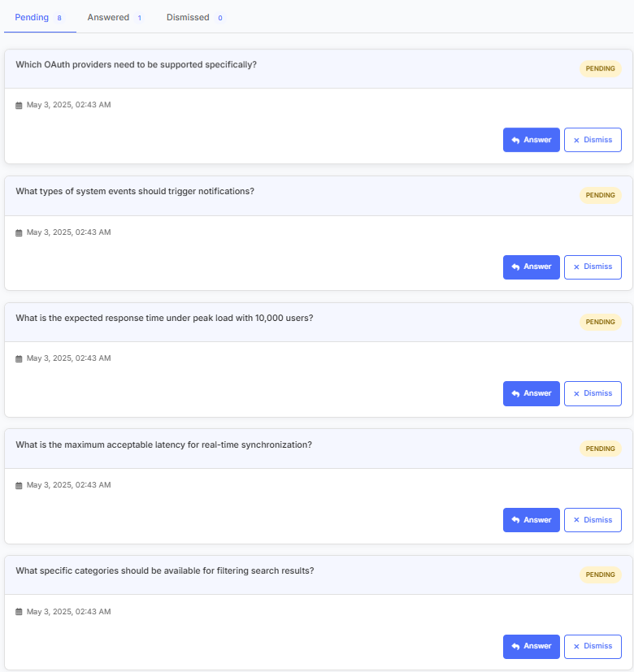Open the Dismissed tab
This screenshot has height=672, width=634.
(x=189, y=17)
